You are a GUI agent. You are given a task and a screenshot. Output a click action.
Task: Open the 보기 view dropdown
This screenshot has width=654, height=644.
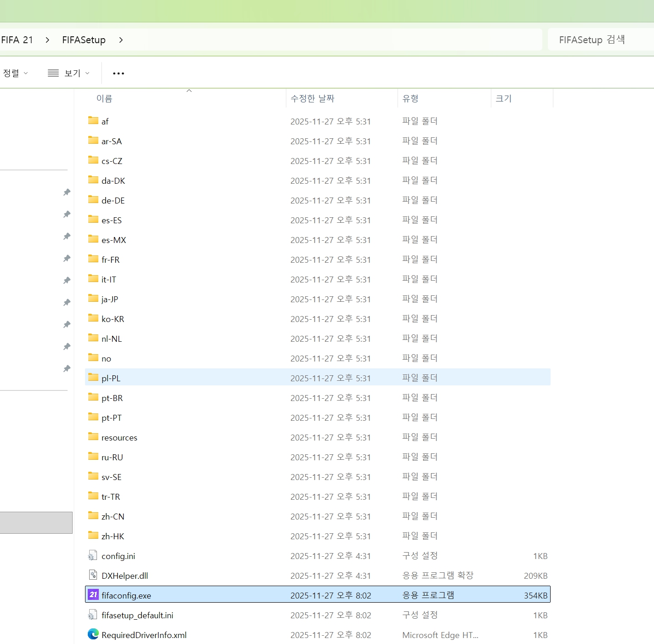69,73
